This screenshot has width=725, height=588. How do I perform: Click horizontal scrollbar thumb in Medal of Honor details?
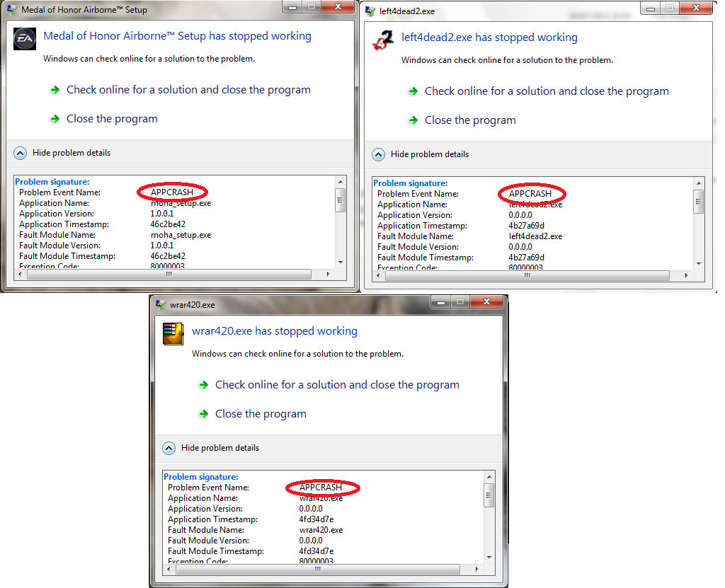tap(169, 274)
